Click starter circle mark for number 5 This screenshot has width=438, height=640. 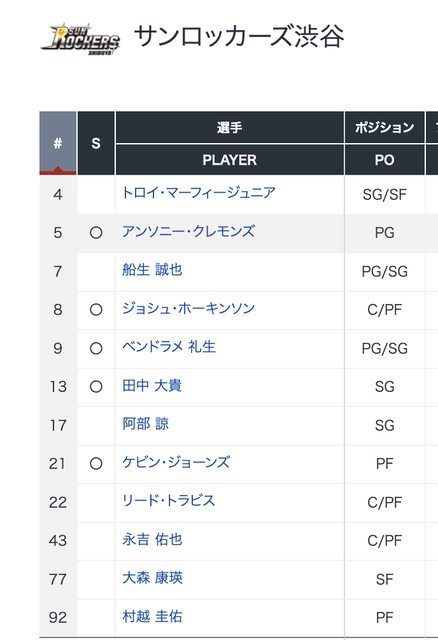(96, 233)
